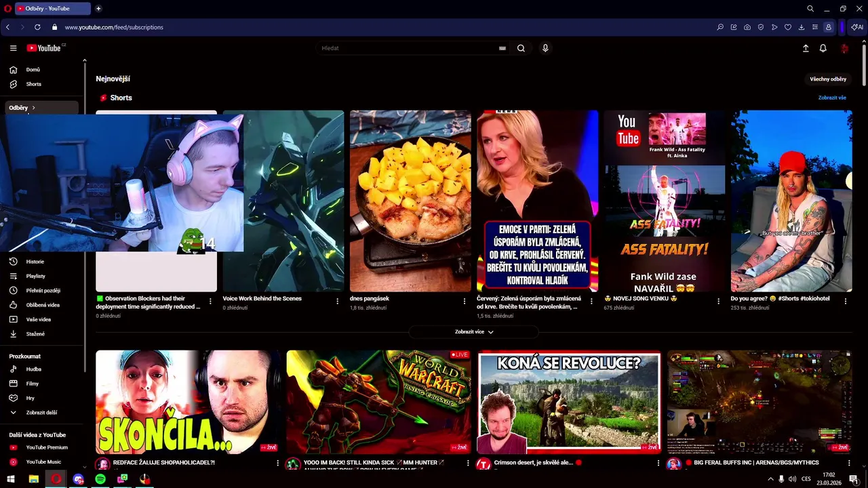Open the KONÁ SE REVOLUCE? live thumbnail
The width and height of the screenshot is (868, 488).
pos(569,402)
